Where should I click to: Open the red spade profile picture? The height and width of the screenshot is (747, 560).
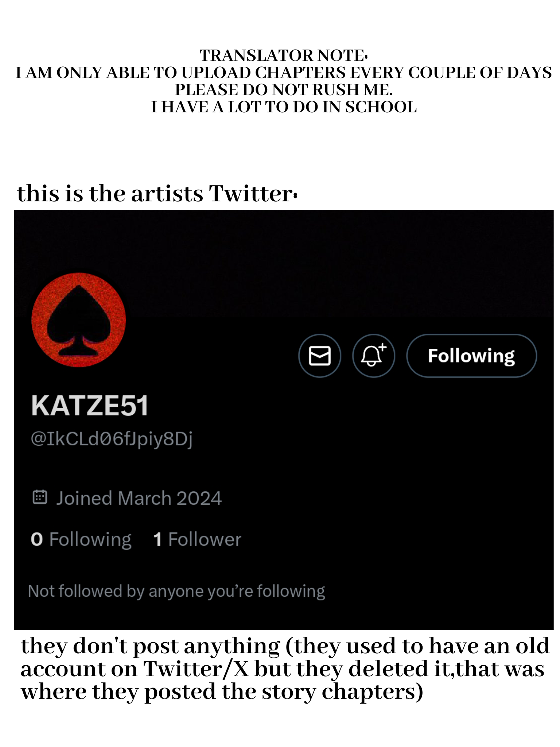tap(79, 320)
